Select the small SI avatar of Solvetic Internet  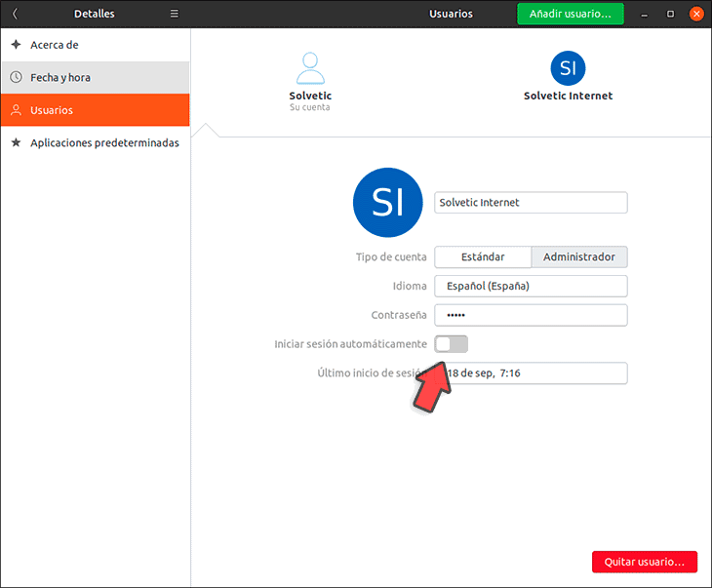click(568, 68)
